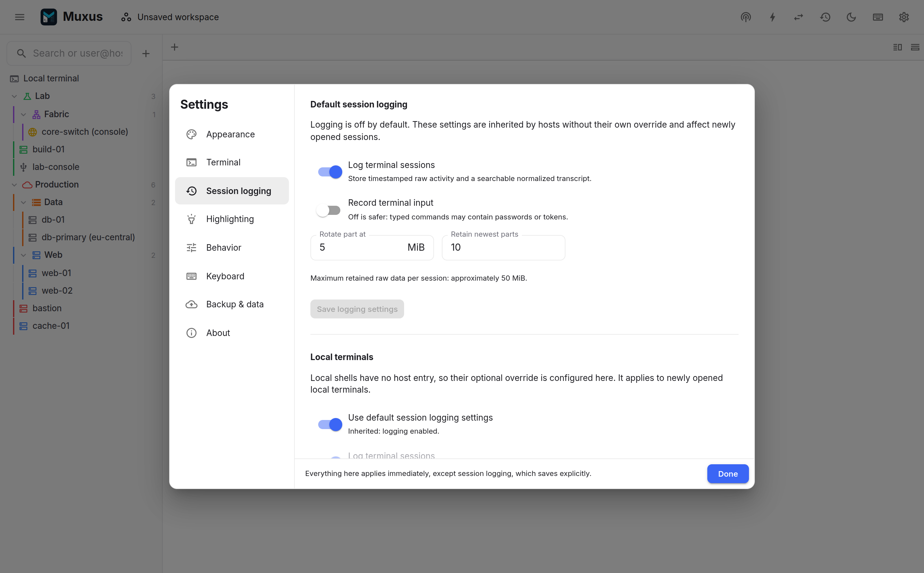Toggle Use default session logging settings
The height and width of the screenshot is (573, 924).
pyautogui.click(x=330, y=425)
